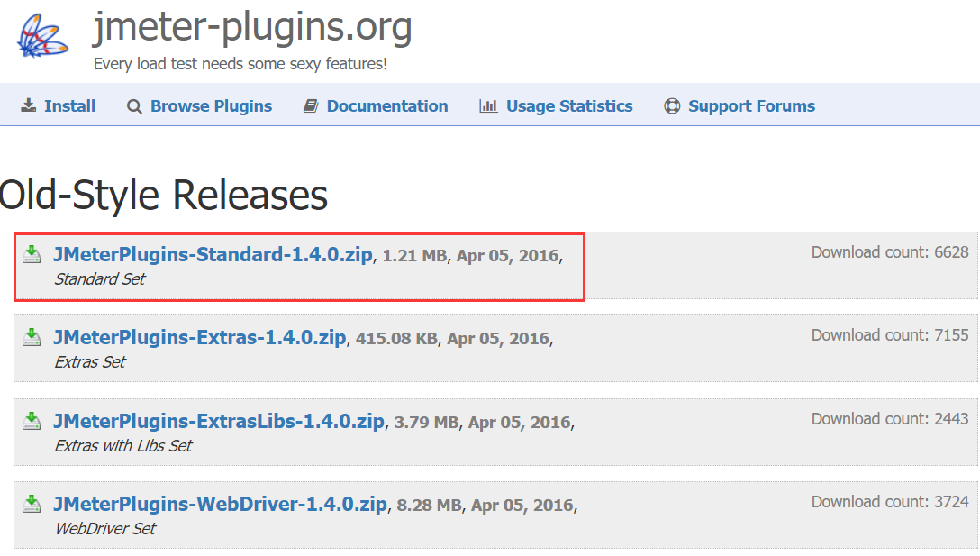Click the jmeter-plugins feather logo
This screenshot has height=556, width=980.
click(41, 36)
